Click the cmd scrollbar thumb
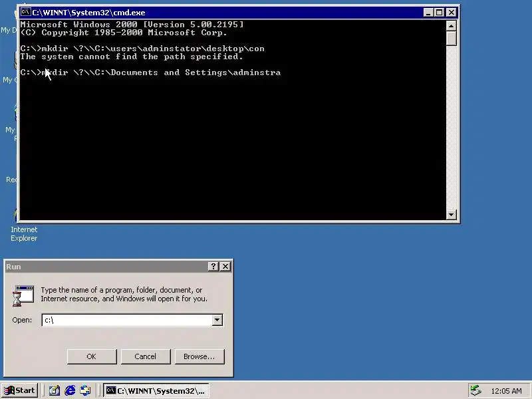 pyautogui.click(x=452, y=39)
